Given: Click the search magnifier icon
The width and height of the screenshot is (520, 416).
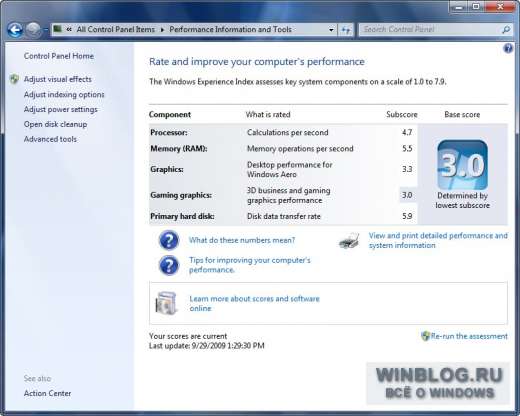Looking at the screenshot, I should click(506, 30).
